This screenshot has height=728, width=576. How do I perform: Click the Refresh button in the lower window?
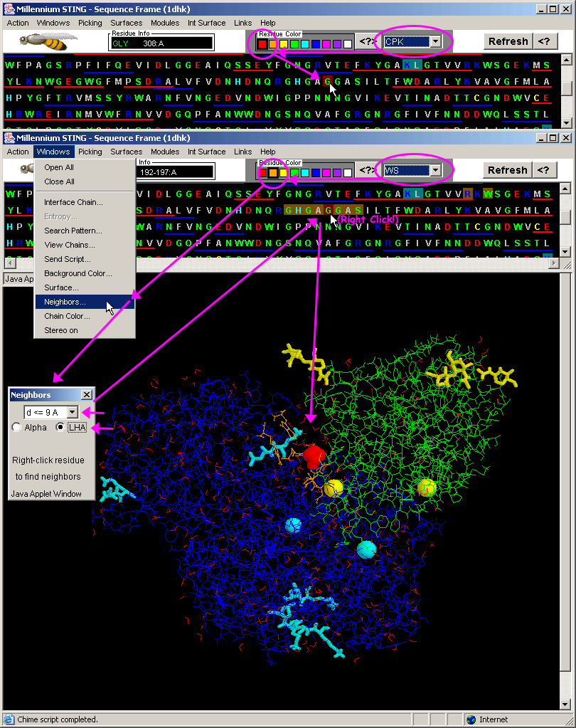click(507, 170)
